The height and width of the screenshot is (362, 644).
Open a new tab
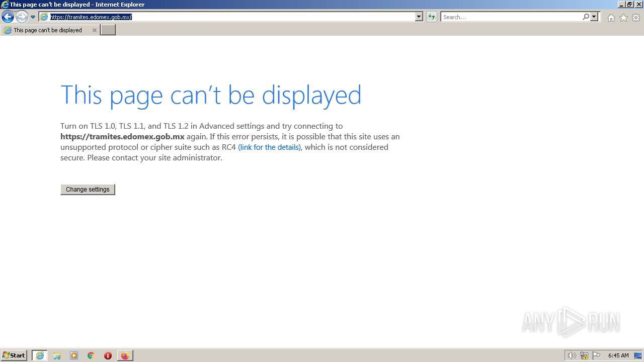(108, 30)
